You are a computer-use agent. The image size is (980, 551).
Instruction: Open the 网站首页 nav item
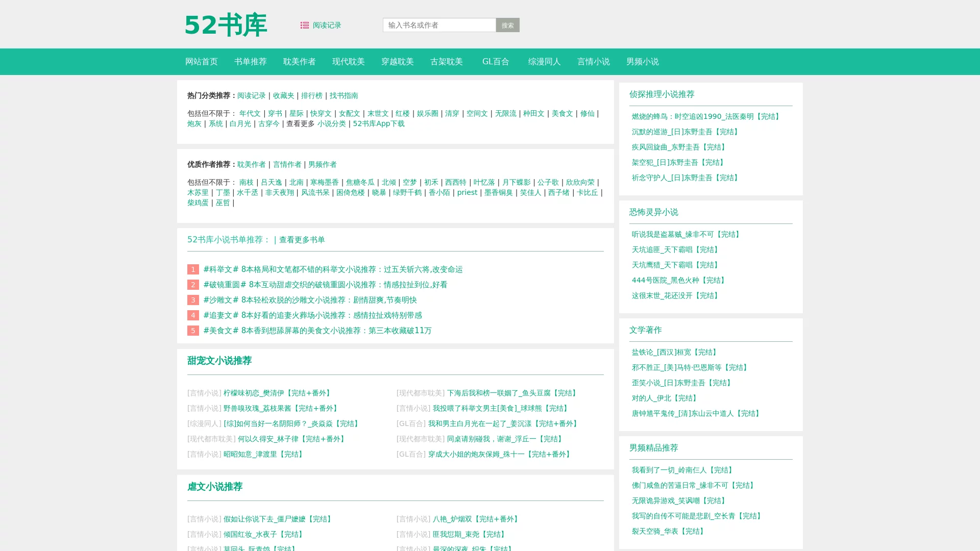click(202, 62)
